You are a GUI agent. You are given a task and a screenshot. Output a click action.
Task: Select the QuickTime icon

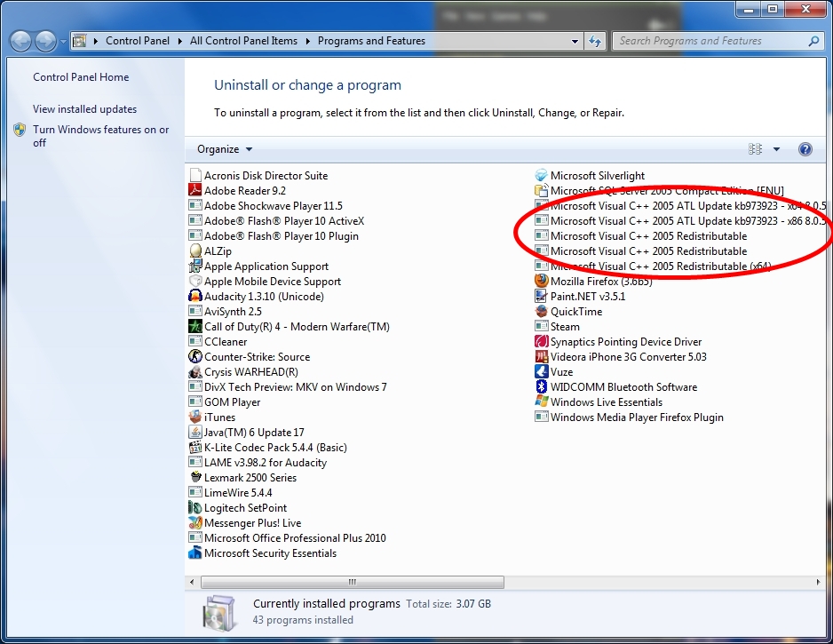click(542, 312)
